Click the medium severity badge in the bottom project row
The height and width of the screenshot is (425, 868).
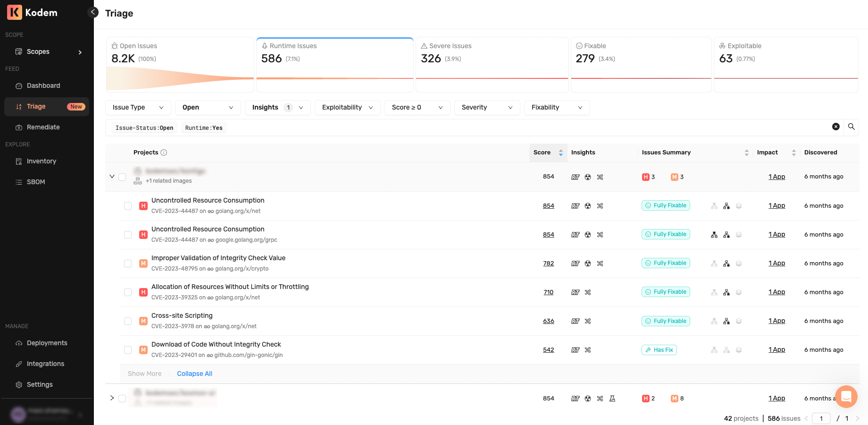click(x=675, y=399)
